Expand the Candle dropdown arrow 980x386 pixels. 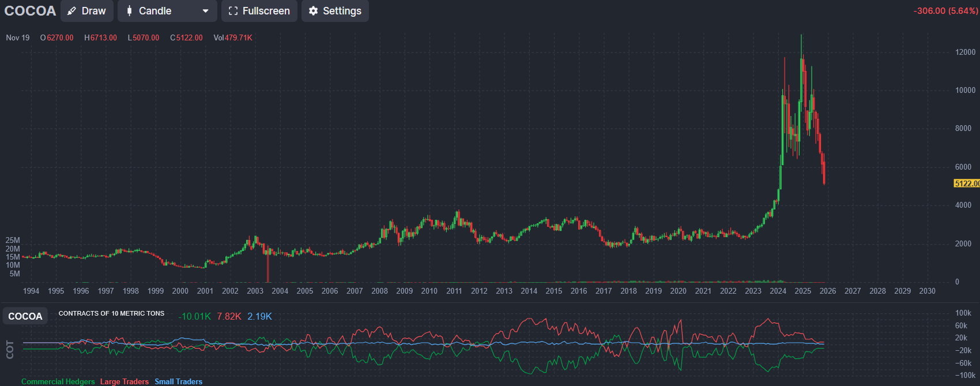point(205,11)
